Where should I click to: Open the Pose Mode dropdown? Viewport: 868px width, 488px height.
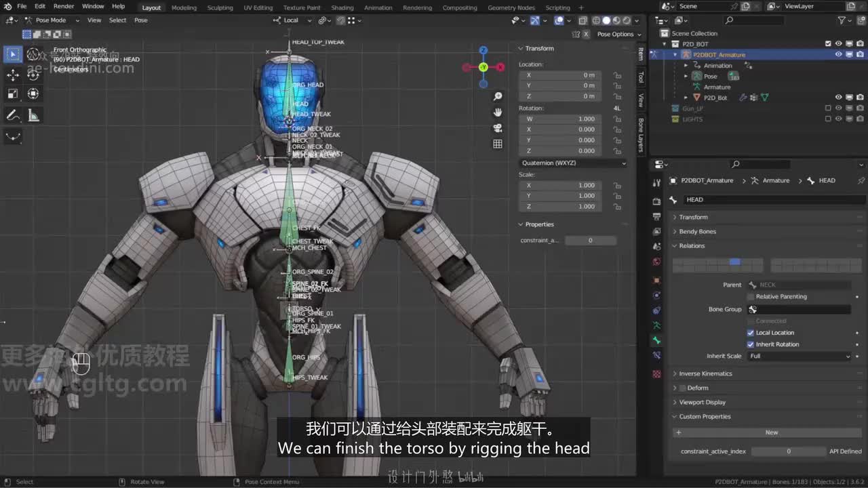point(53,20)
